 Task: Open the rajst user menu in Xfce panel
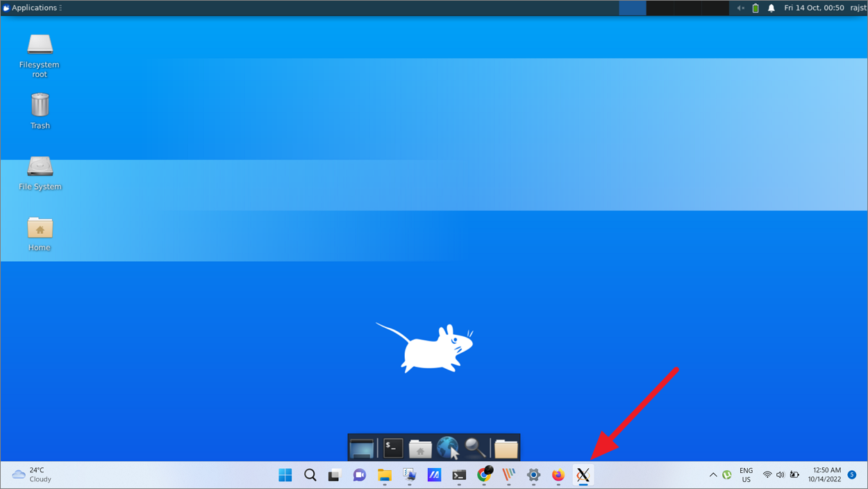pos(858,8)
